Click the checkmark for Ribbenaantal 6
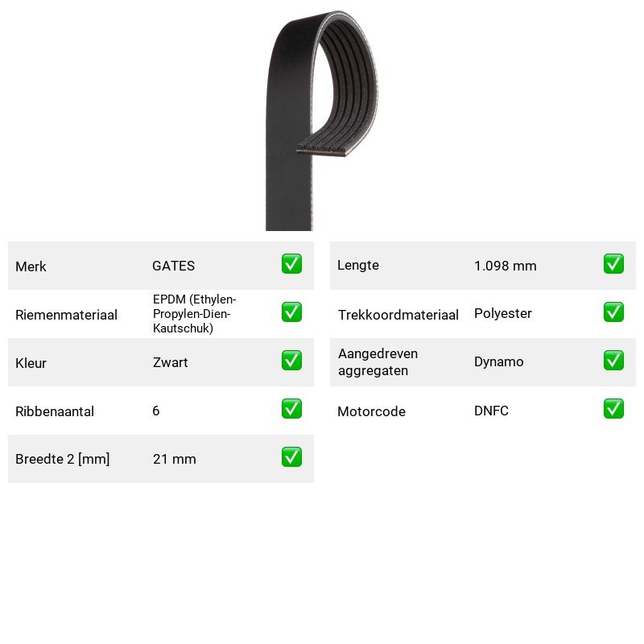Viewport: 644px width, 644px height. click(x=291, y=409)
